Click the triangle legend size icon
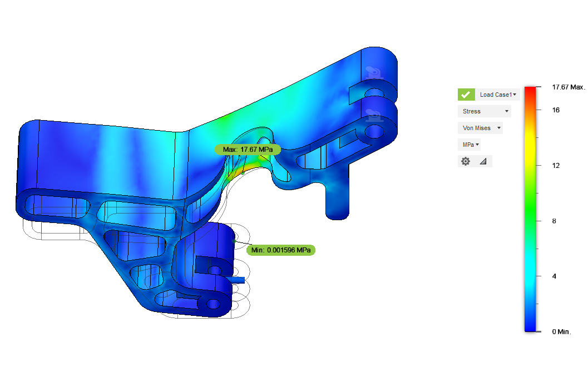Viewport: 588px width, 392px height. tap(482, 161)
